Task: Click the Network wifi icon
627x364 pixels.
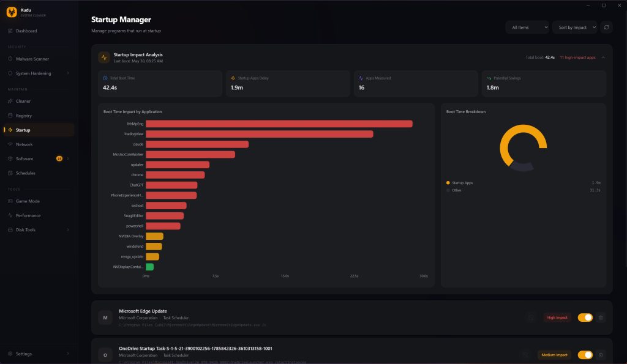Action: 10,144
